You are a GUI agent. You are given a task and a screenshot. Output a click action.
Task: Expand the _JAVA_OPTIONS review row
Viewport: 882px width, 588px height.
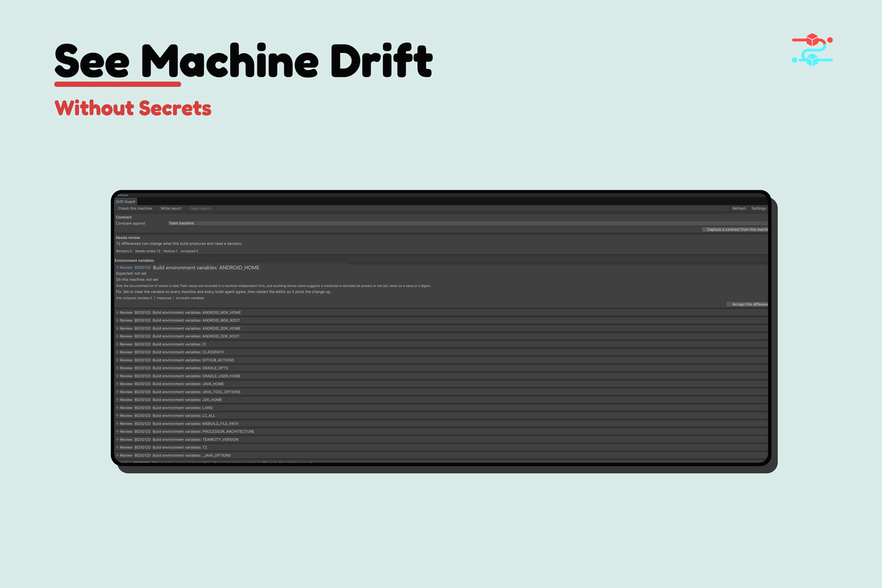[441, 456]
